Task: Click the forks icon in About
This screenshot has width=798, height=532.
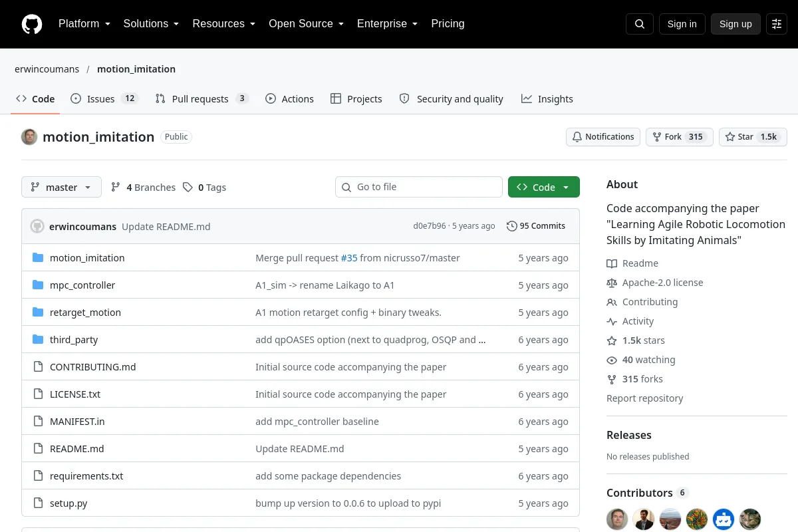Action: coord(612,379)
